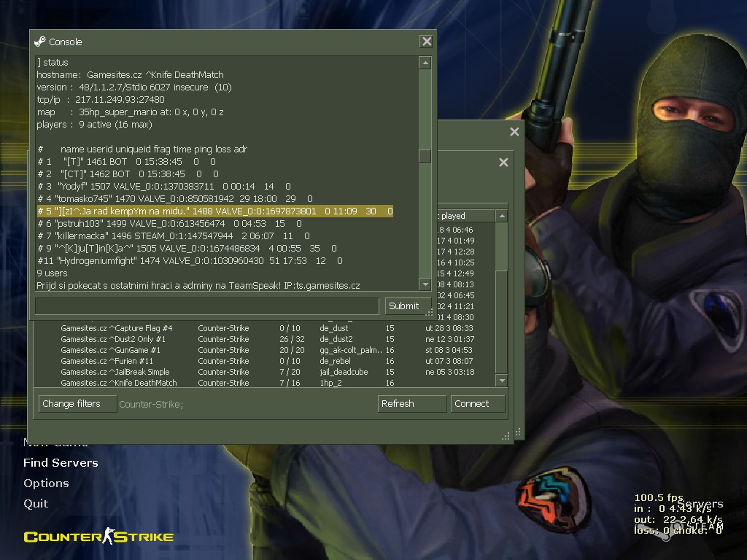Click the '^[K]ju[T]in[K]a^' player line
Image resolution: width=747 pixels, height=560 pixels.
[x=187, y=248]
